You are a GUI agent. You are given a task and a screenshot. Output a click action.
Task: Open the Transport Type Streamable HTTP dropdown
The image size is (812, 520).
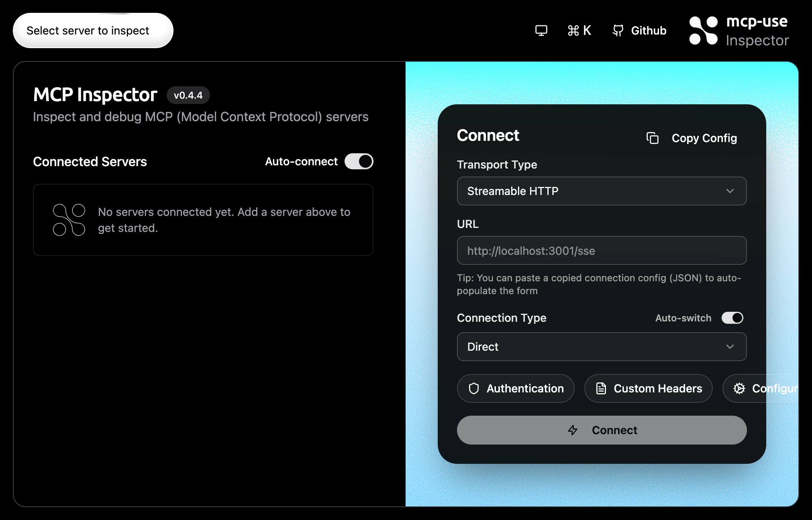point(601,191)
